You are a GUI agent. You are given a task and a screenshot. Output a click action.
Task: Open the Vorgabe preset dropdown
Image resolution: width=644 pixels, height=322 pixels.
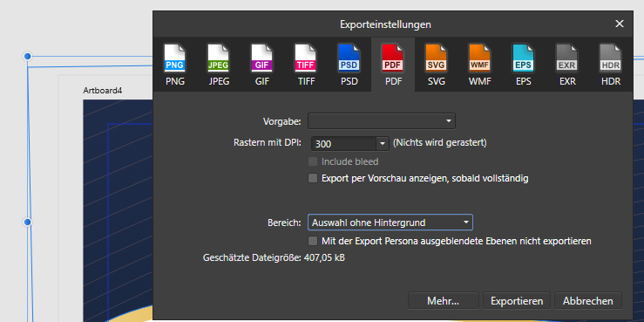coord(382,121)
